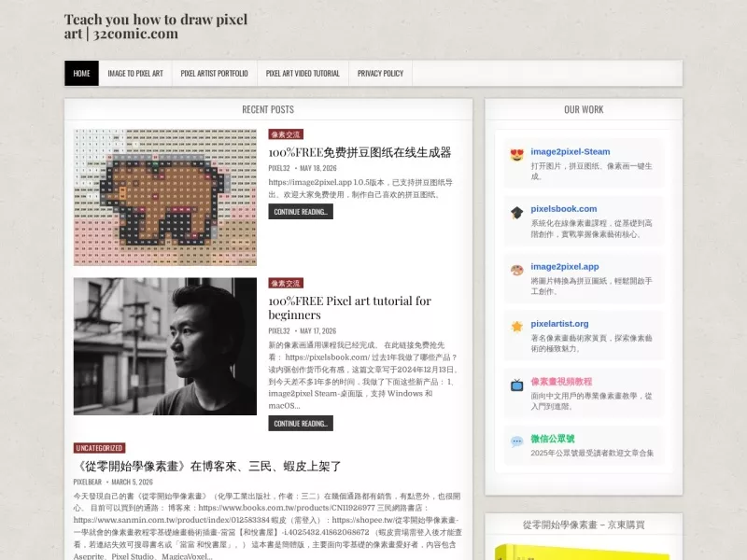Click the PIXEL32 author on the May 17 post
747x560 pixels.
[279, 331]
